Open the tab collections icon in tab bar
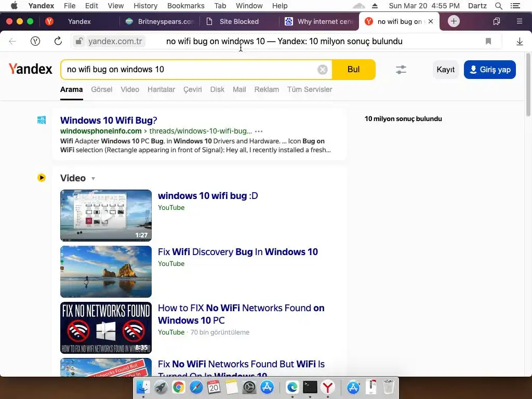Screen dimensions: 532x399 pyautogui.click(x=496, y=21)
